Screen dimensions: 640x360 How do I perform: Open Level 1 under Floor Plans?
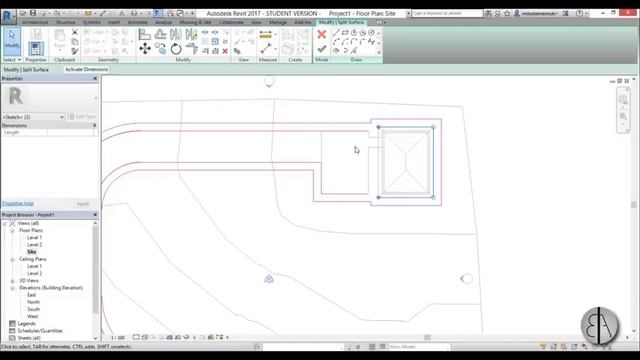point(34,238)
